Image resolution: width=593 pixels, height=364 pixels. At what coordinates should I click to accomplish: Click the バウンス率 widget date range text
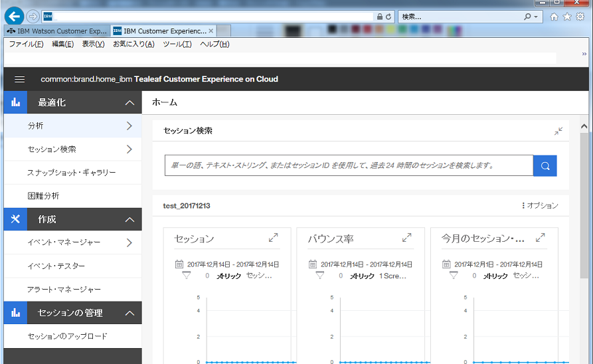[x=367, y=264]
